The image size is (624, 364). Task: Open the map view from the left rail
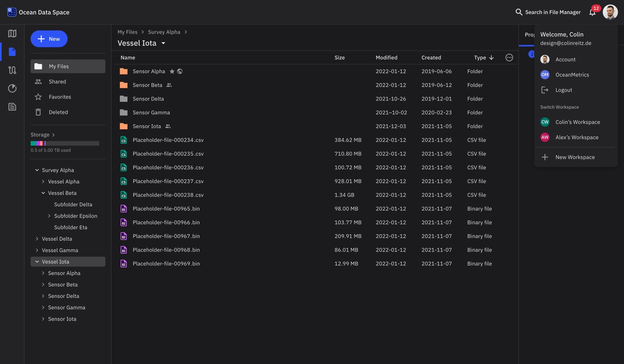(12, 33)
